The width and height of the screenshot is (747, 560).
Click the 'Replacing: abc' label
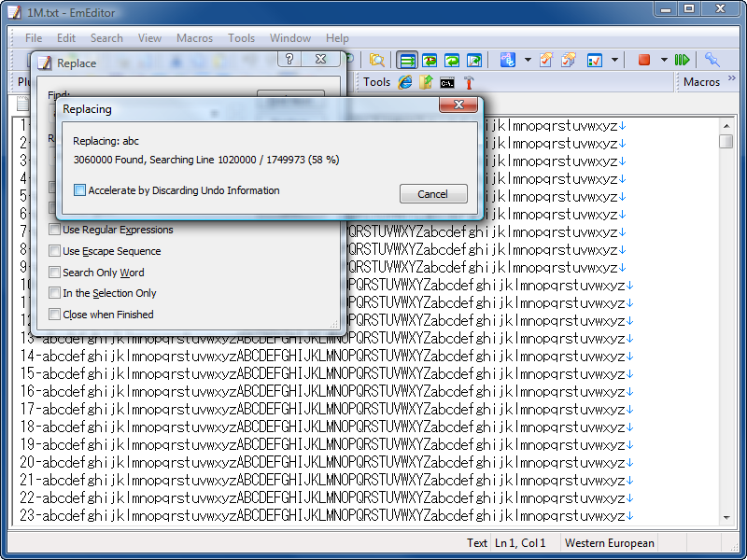pos(106,141)
